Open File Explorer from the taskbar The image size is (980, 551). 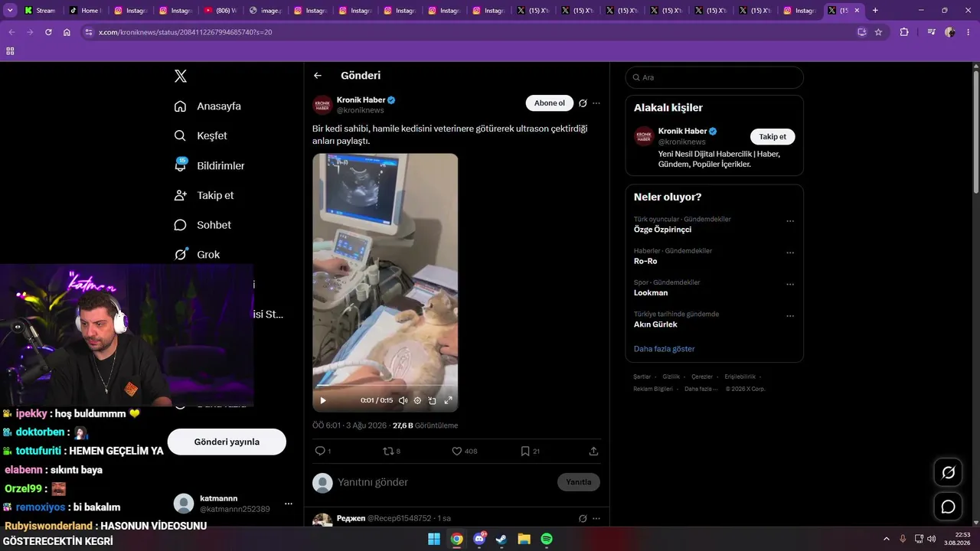point(524,539)
